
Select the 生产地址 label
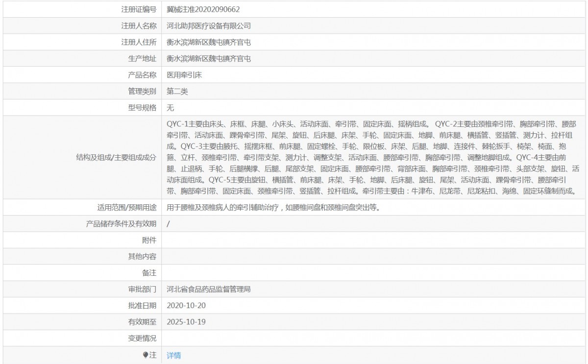coord(142,59)
